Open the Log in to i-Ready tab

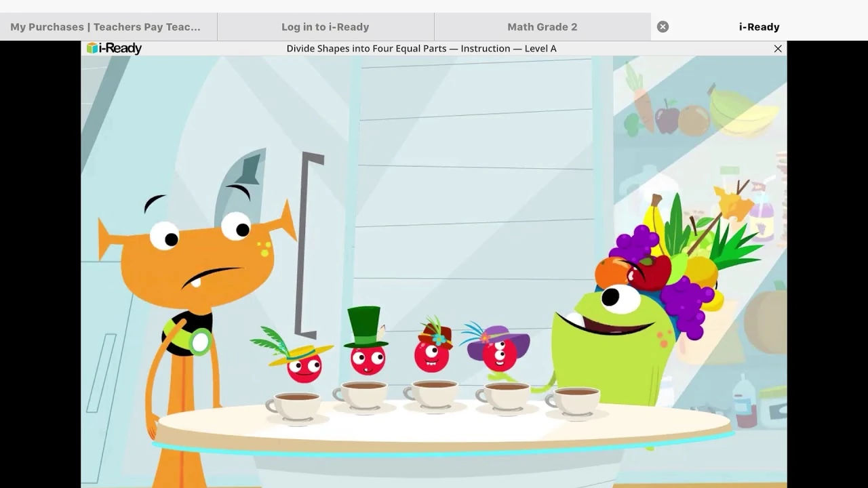point(325,27)
